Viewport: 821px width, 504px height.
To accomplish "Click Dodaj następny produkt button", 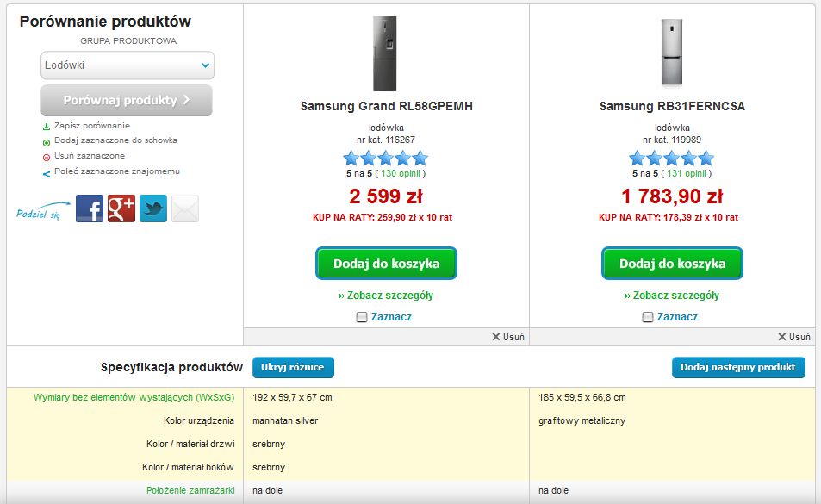I will point(737,367).
